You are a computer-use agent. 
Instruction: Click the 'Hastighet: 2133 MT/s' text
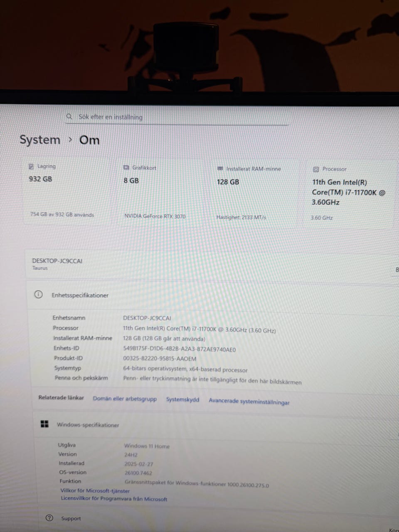tap(241, 217)
